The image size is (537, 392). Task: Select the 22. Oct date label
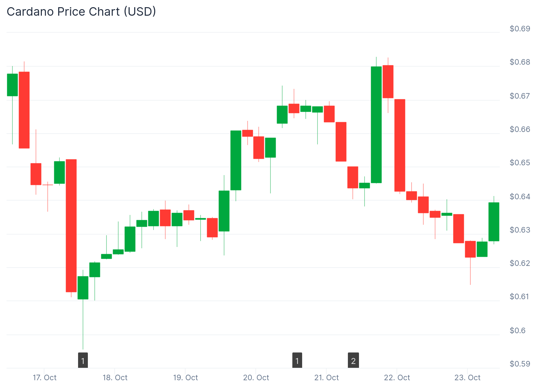397,378
